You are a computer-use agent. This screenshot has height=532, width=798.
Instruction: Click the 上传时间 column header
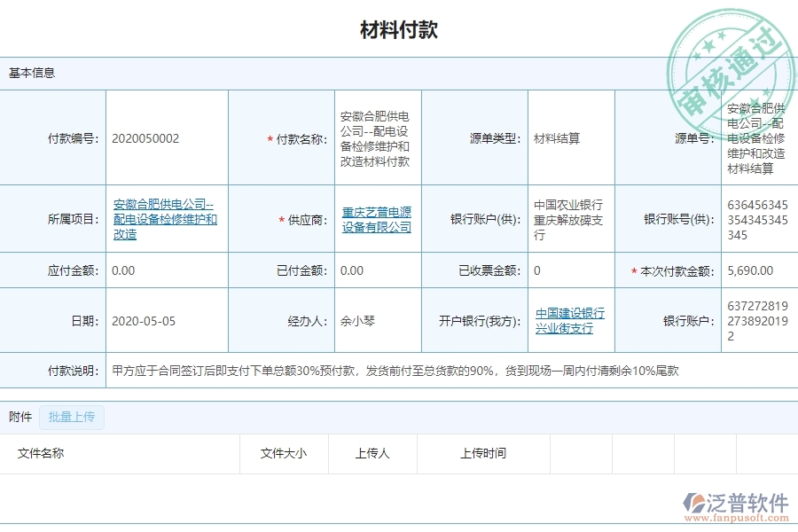[486, 453]
